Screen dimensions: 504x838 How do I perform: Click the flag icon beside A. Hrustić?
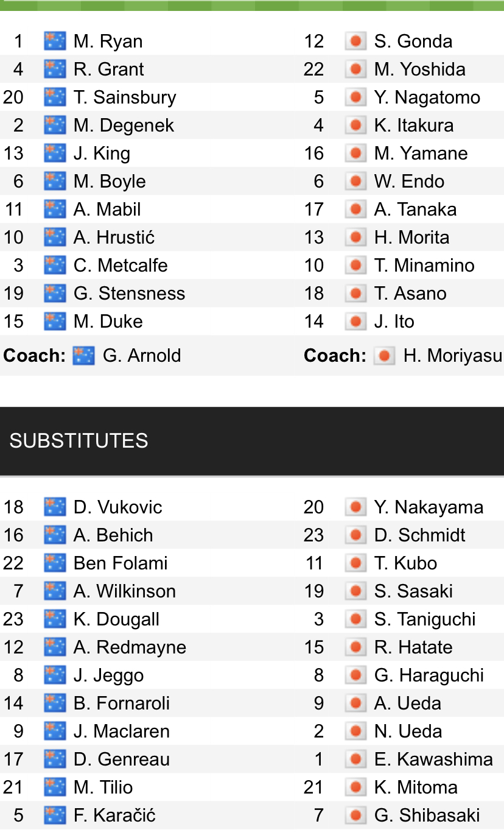pyautogui.click(x=55, y=238)
